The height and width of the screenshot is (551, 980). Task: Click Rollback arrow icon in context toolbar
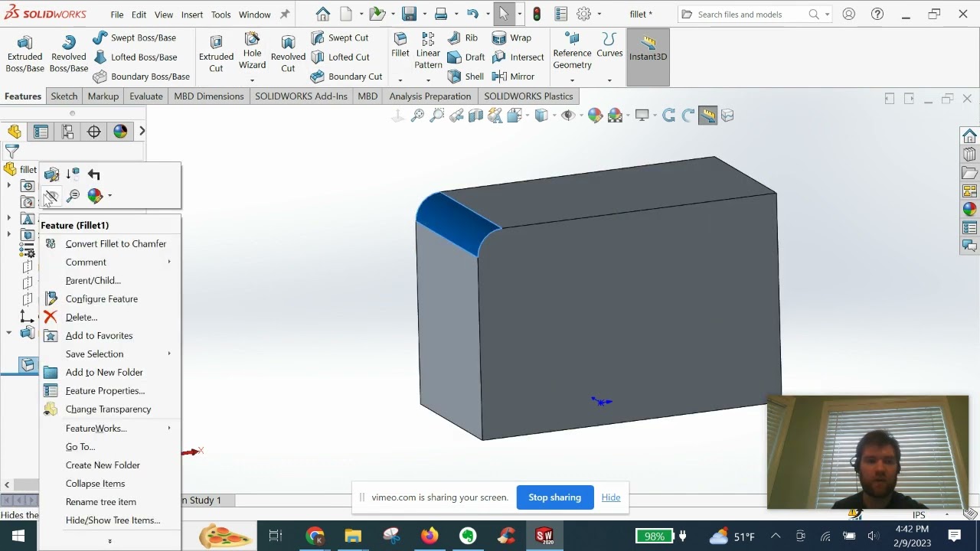click(94, 174)
